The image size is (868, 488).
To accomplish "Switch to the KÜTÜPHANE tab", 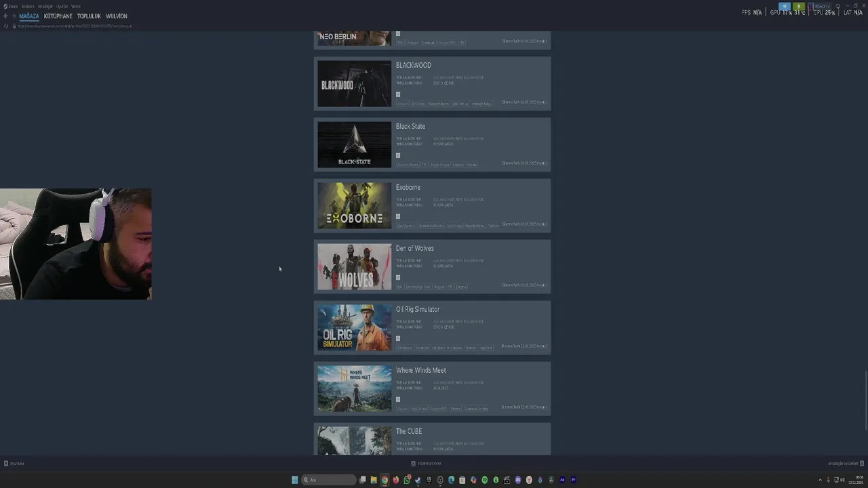I will tap(58, 16).
